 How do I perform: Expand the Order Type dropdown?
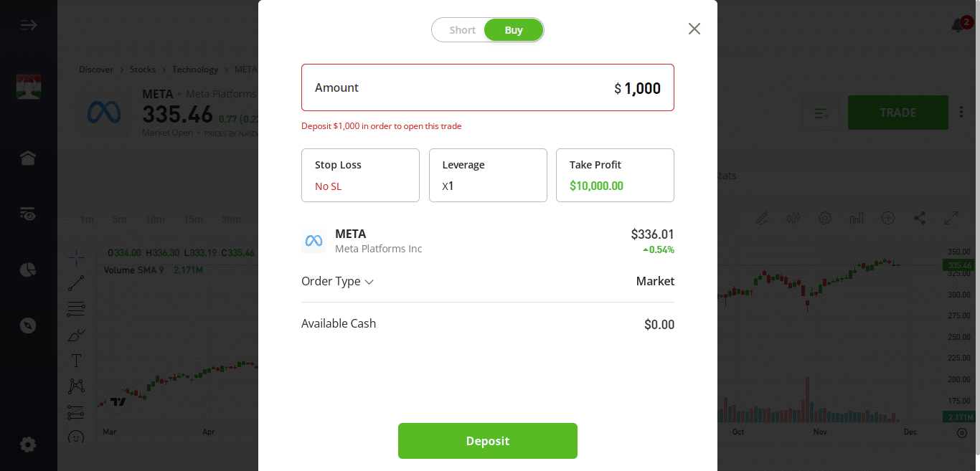[338, 281]
